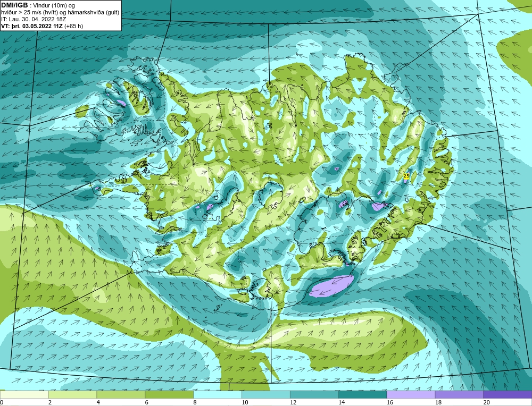This screenshot has height=406, width=532.
Task: Click the yellow 25 max gust marker
Action: (x=406, y=176)
